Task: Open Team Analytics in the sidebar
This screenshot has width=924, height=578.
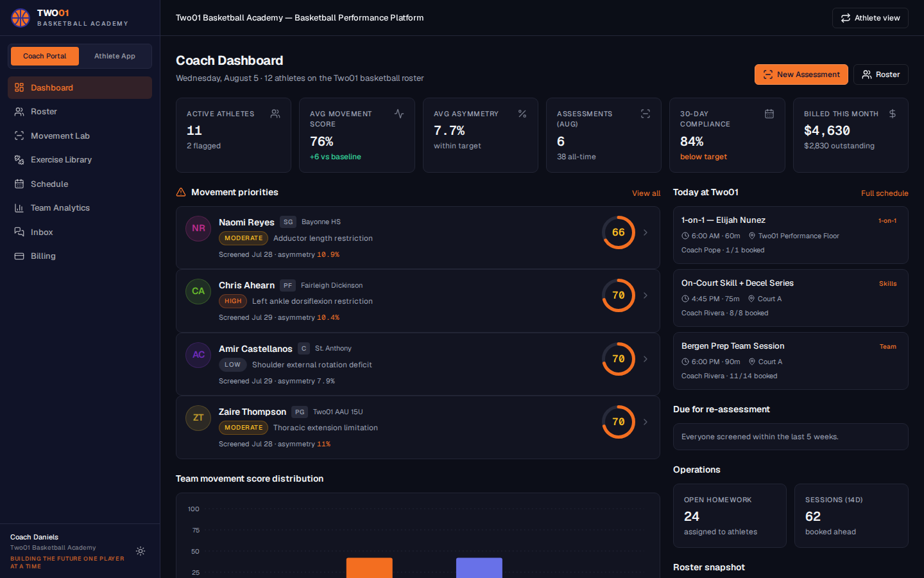Action: pyautogui.click(x=80, y=208)
